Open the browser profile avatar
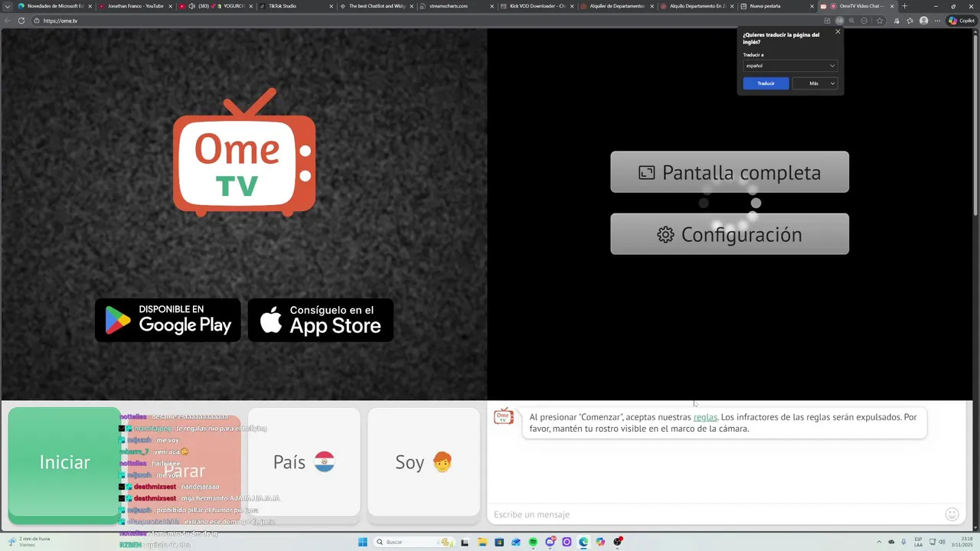 click(923, 21)
